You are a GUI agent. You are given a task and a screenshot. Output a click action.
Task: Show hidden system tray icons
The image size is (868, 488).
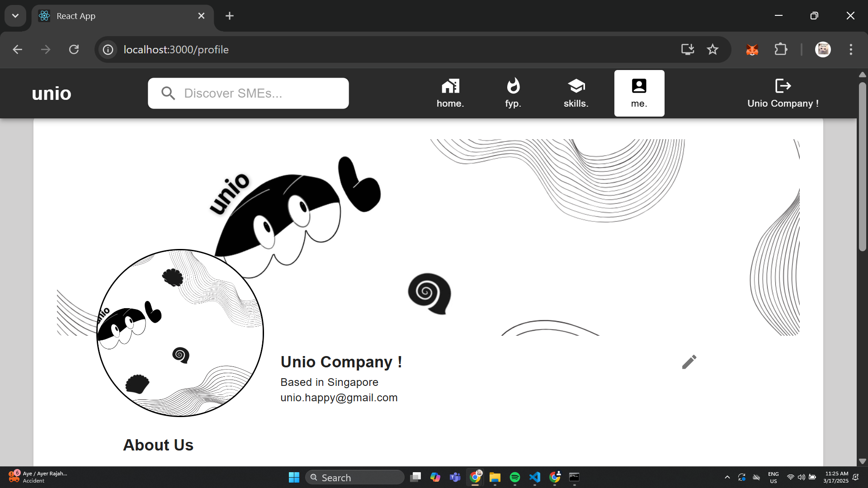pos(727,477)
